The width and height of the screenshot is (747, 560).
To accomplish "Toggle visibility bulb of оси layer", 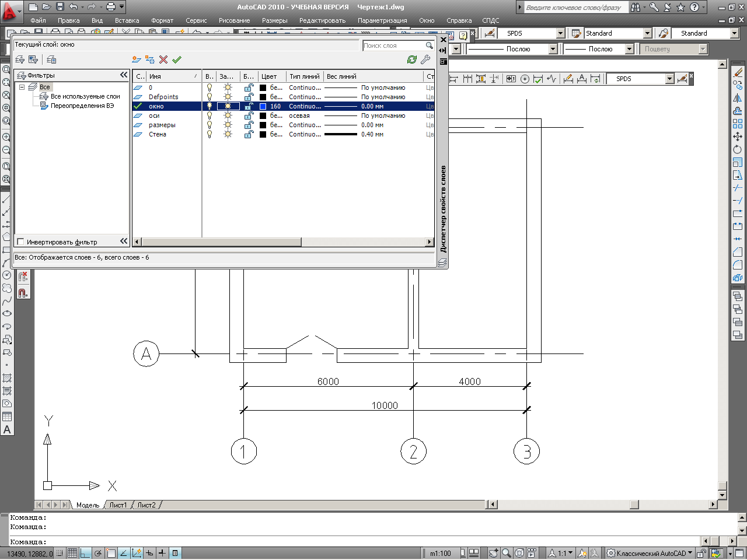I will pyautogui.click(x=210, y=116).
